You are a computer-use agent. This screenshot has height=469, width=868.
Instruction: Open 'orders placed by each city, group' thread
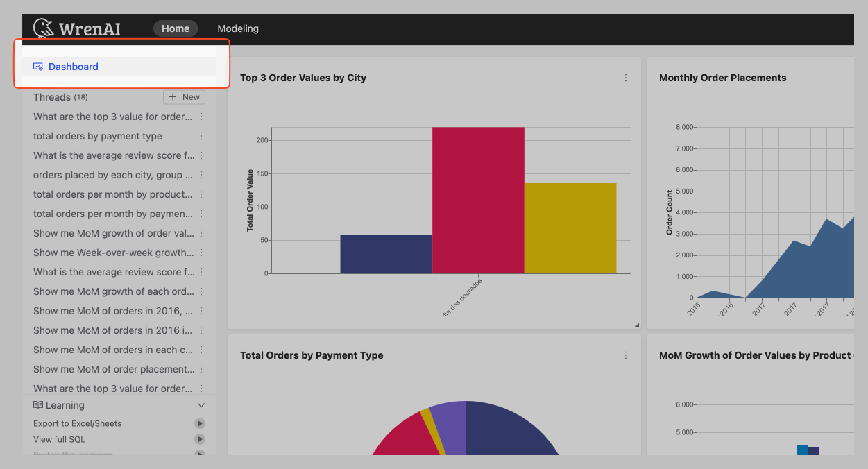coord(113,175)
